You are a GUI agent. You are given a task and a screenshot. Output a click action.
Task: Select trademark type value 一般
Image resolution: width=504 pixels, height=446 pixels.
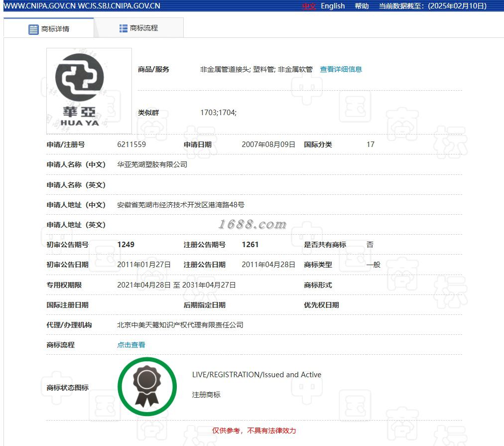[373, 265]
